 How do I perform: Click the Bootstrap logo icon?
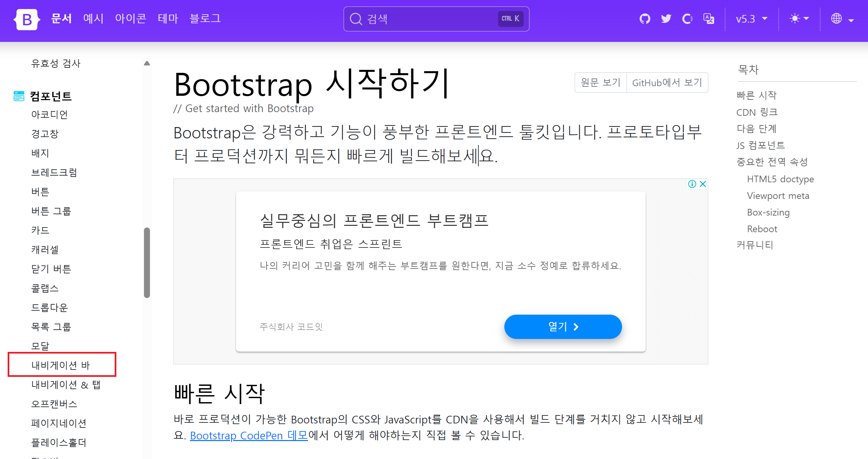pos(27,19)
